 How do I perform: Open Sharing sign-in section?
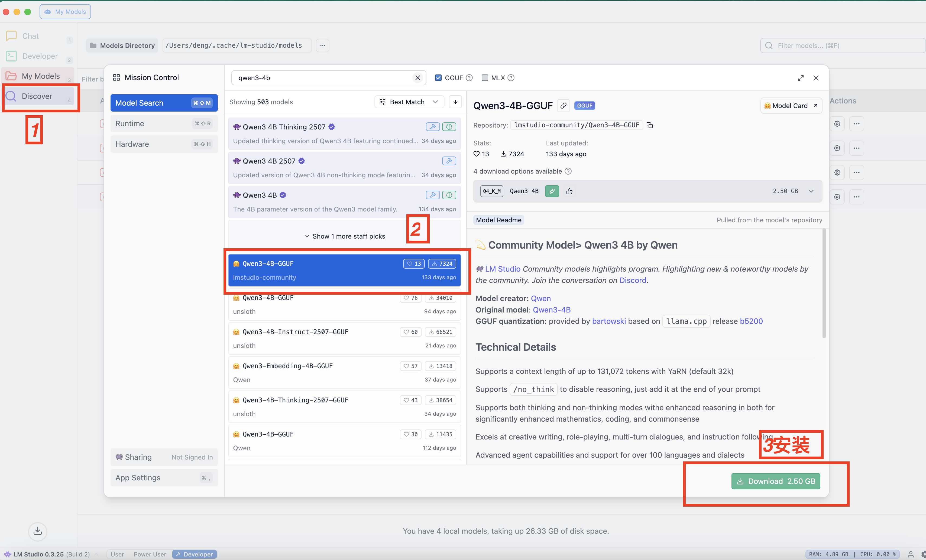pos(164,457)
